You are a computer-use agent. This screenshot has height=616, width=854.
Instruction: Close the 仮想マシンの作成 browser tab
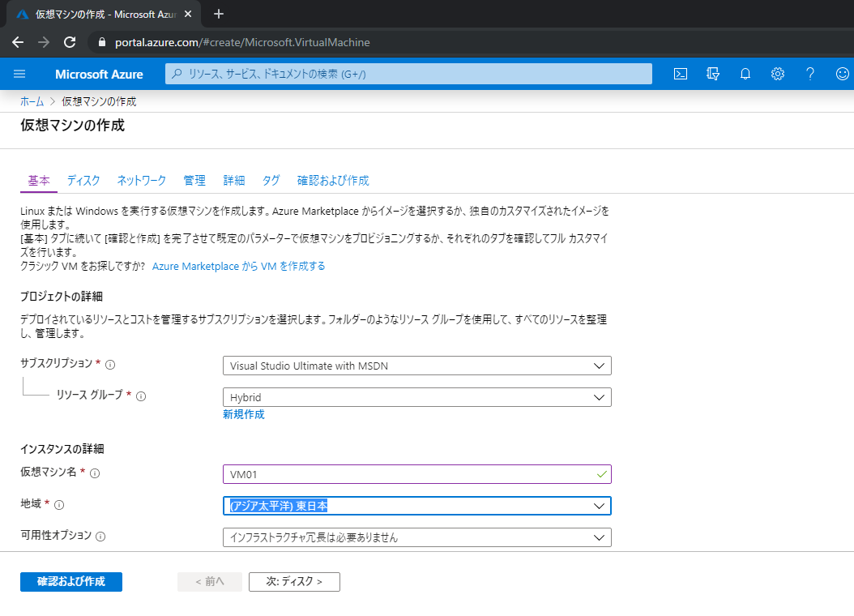[x=188, y=14]
